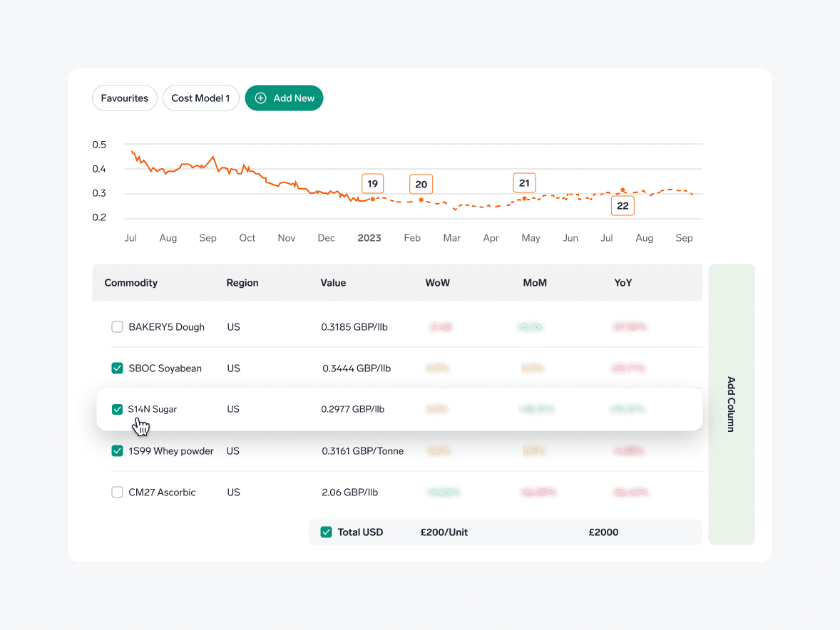Sort by the MoM column header
The height and width of the screenshot is (630, 840).
click(x=535, y=282)
